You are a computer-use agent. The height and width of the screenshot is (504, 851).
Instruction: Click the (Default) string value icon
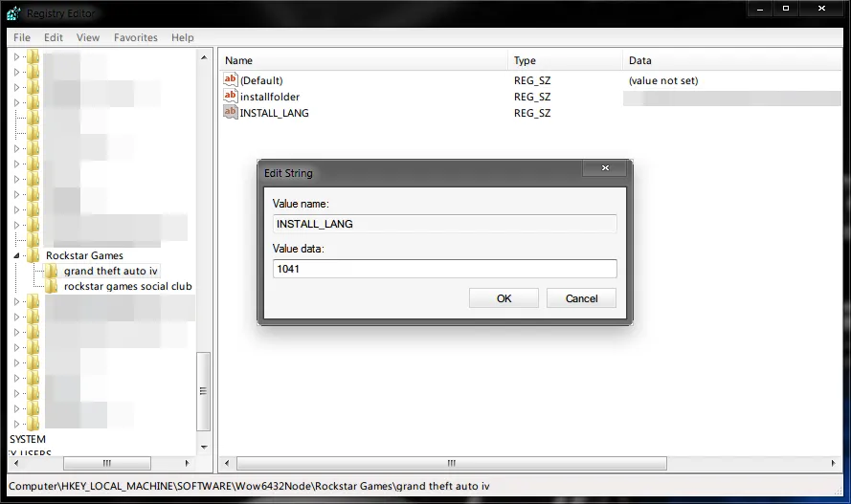pyautogui.click(x=230, y=80)
